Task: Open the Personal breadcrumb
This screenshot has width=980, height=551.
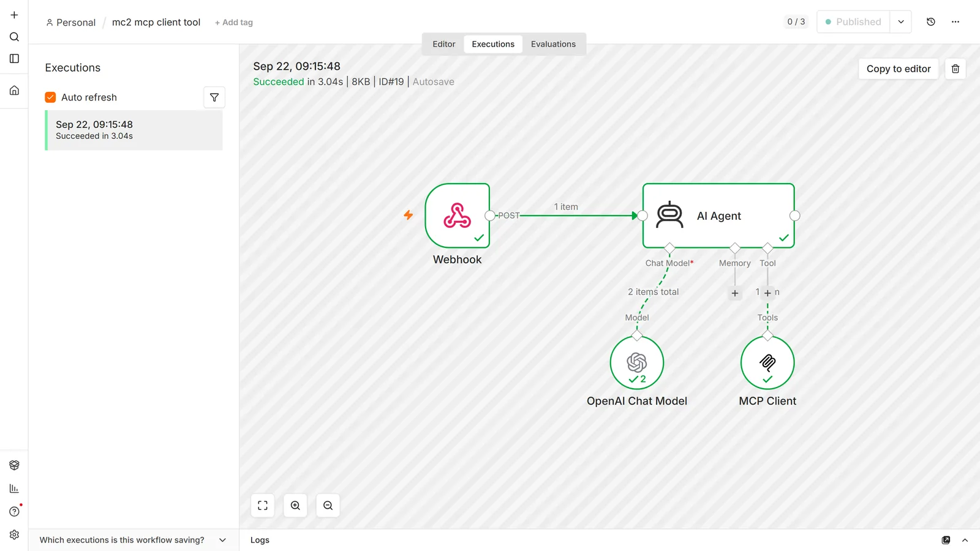Action: (71, 23)
